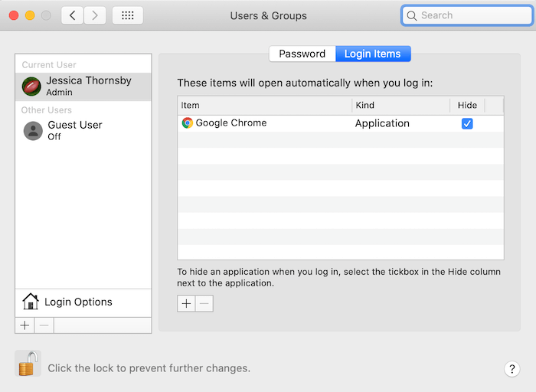This screenshot has width=536, height=392.
Task: Select the Jessica Thornsby account
Action: (83, 86)
